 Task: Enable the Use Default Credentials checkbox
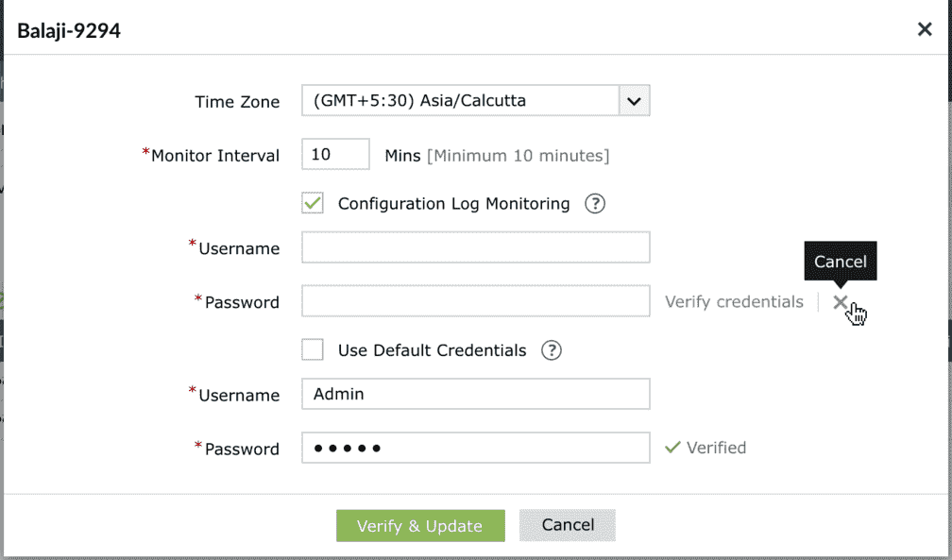pos(313,349)
